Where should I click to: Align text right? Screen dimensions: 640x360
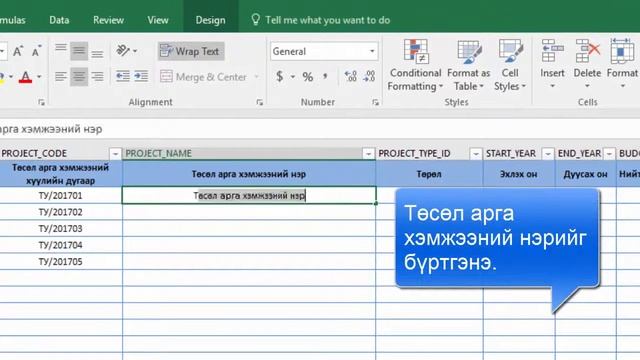(x=97, y=77)
